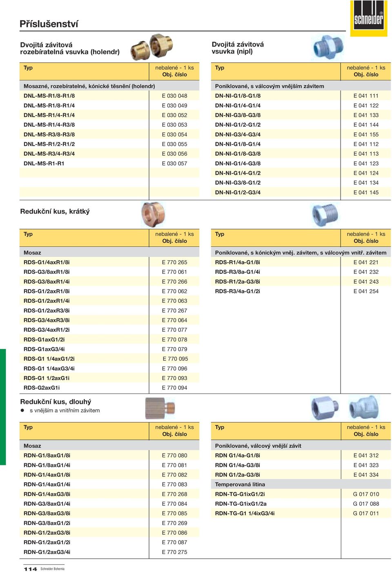
Task: Click bullet text s vnějším a vnitřním závitem
Action: point(65,411)
